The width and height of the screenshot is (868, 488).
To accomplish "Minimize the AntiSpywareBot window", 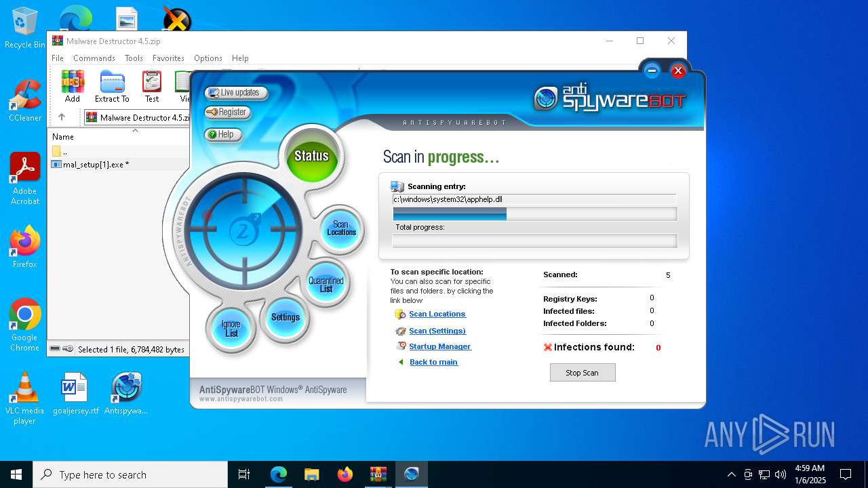I will 652,70.
